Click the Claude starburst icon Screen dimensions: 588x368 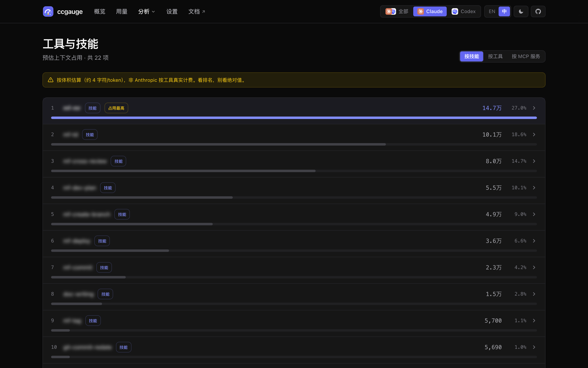point(420,11)
